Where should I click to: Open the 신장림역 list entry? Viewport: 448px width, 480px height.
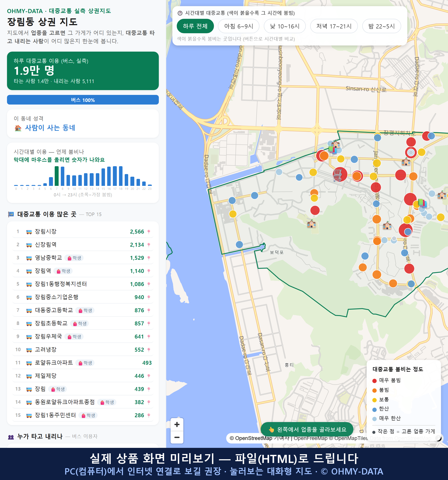83,244
